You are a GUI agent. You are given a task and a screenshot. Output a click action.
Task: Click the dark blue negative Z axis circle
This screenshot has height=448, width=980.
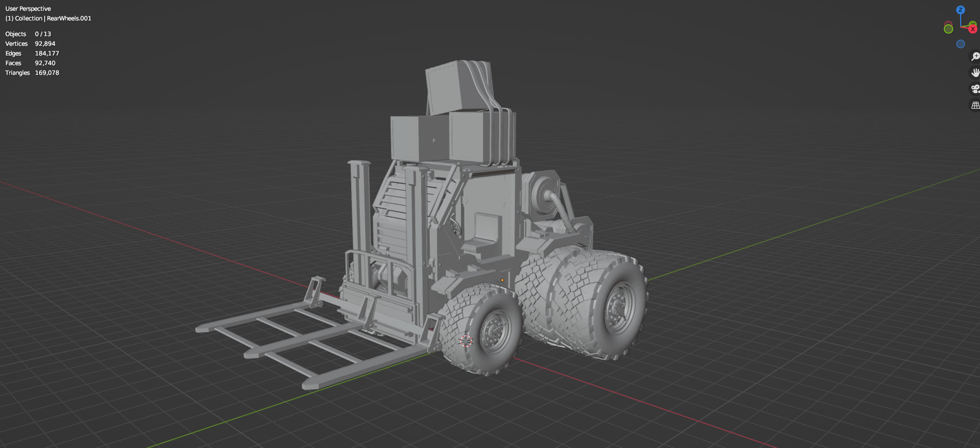(961, 44)
